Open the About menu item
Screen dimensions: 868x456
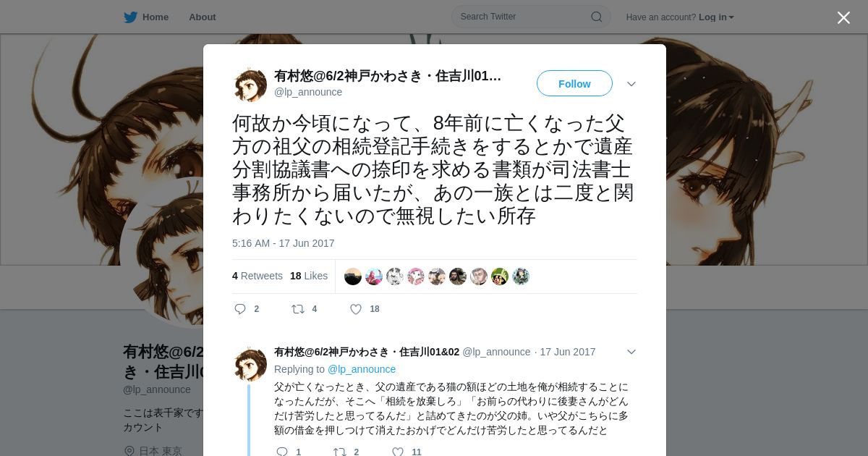pos(203,17)
